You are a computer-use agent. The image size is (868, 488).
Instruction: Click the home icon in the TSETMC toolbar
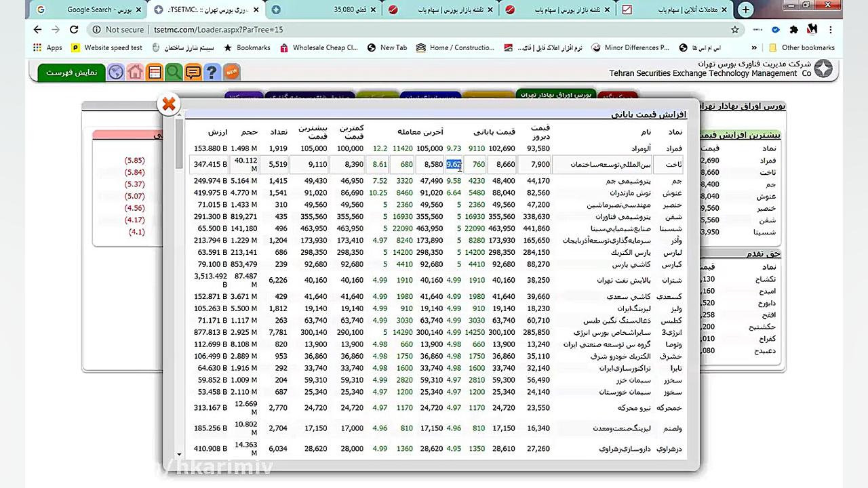pyautogui.click(x=135, y=72)
